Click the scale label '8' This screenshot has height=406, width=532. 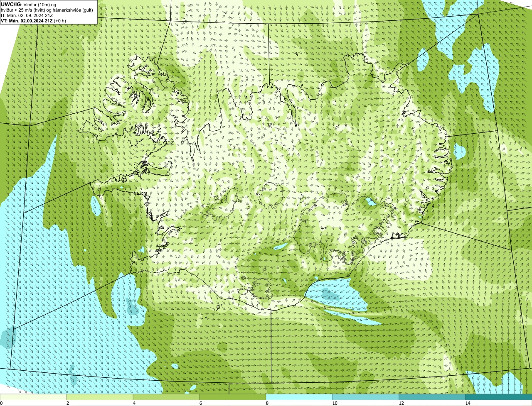point(267,403)
